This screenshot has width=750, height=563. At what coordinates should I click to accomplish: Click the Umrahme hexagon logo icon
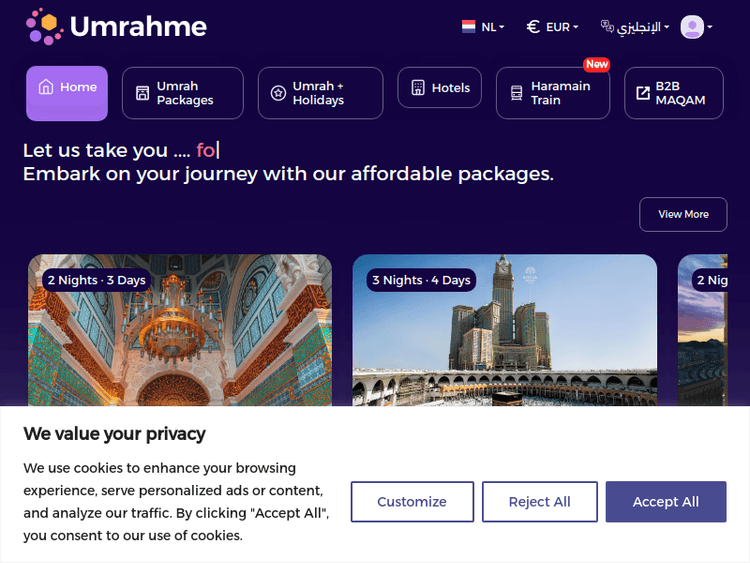click(45, 26)
